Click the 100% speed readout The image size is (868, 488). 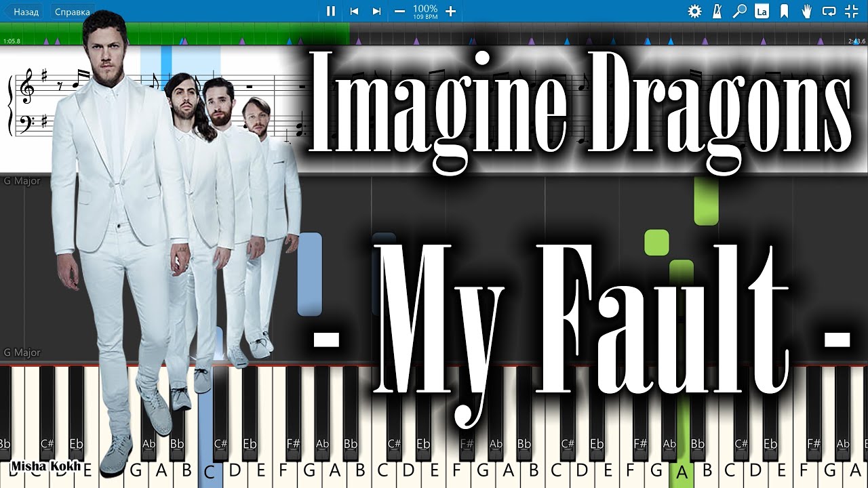point(425,8)
